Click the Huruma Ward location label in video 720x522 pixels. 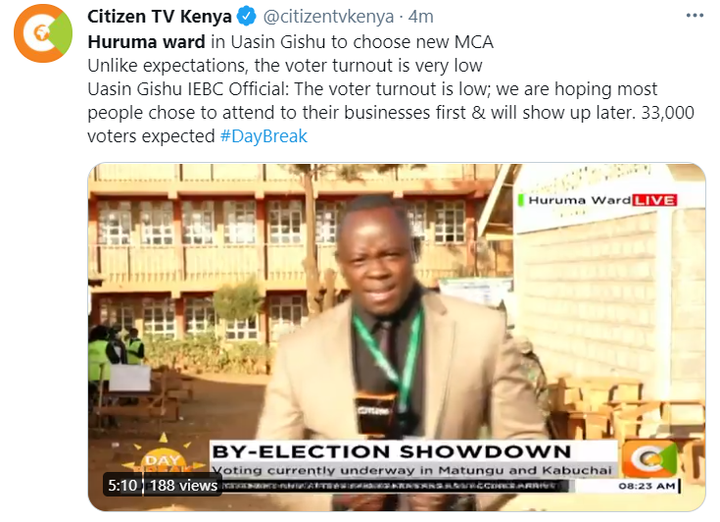click(579, 200)
